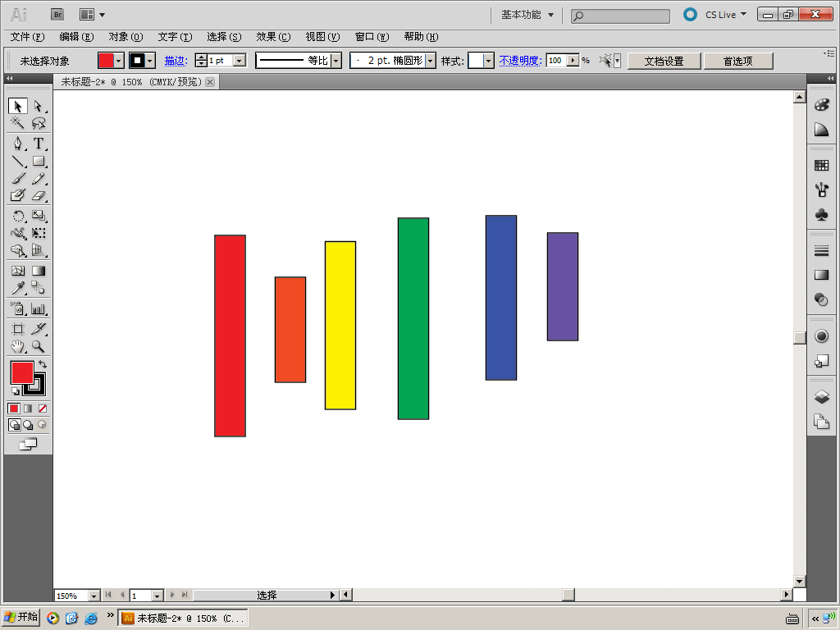Expand the stroke weight dropdown
Viewport: 840px width, 630px height.
(x=240, y=61)
